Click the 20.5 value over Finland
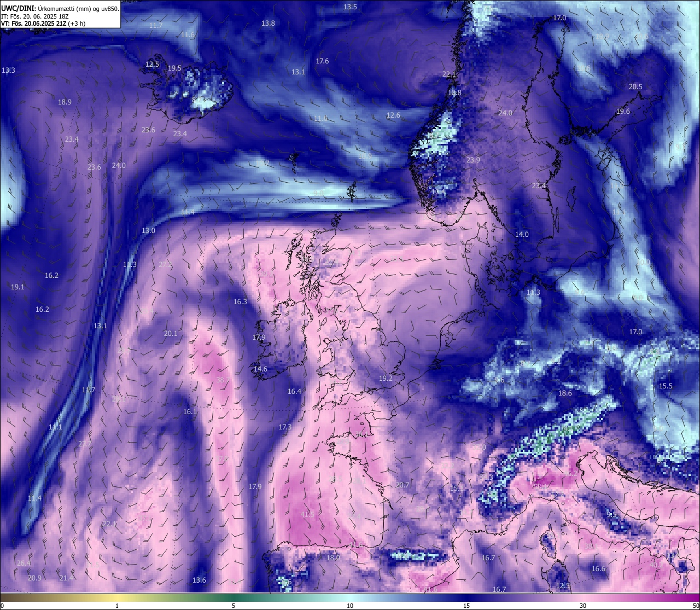This screenshot has height=610, width=700. click(635, 87)
